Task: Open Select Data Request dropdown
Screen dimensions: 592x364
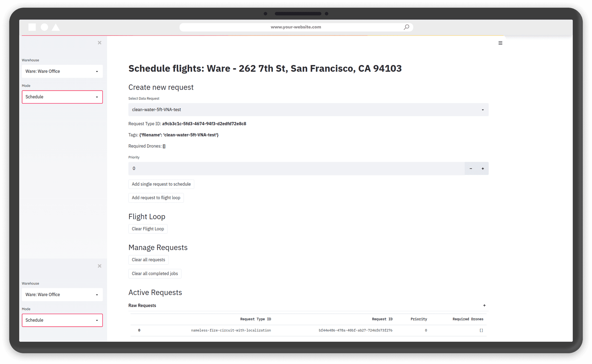Action: 308,110
